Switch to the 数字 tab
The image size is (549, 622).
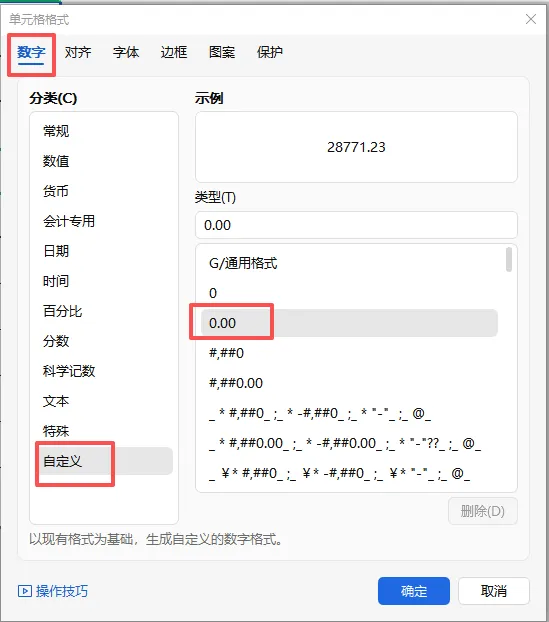(x=31, y=52)
